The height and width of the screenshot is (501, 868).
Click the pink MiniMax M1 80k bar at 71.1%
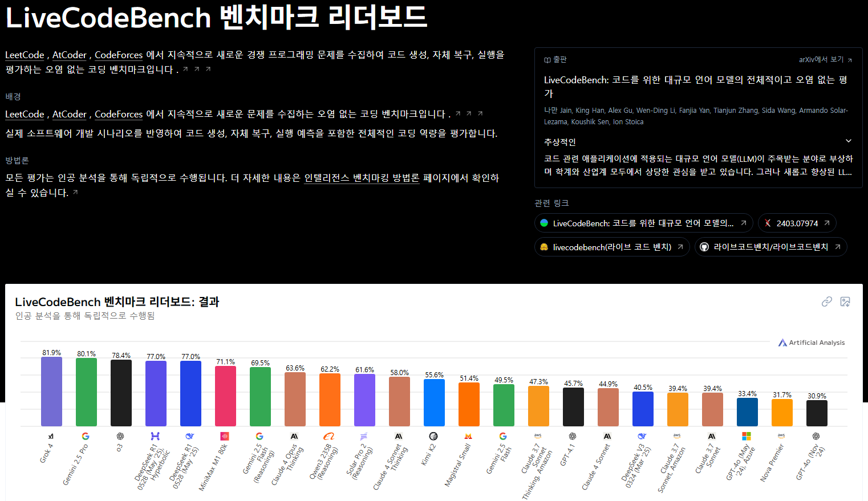(225, 396)
